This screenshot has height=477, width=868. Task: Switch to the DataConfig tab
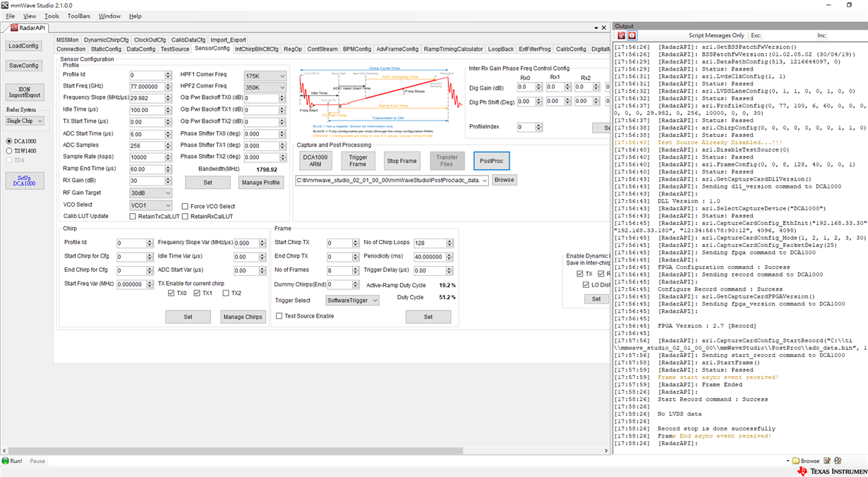click(x=141, y=49)
